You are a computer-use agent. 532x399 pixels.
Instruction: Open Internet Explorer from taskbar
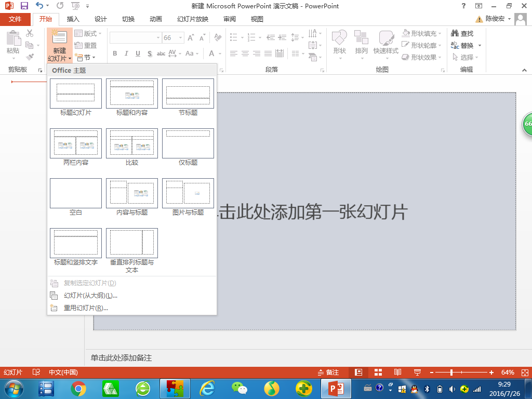tap(207, 389)
